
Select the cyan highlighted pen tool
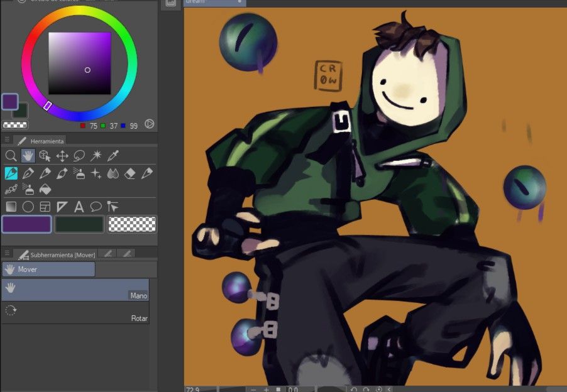tap(11, 173)
